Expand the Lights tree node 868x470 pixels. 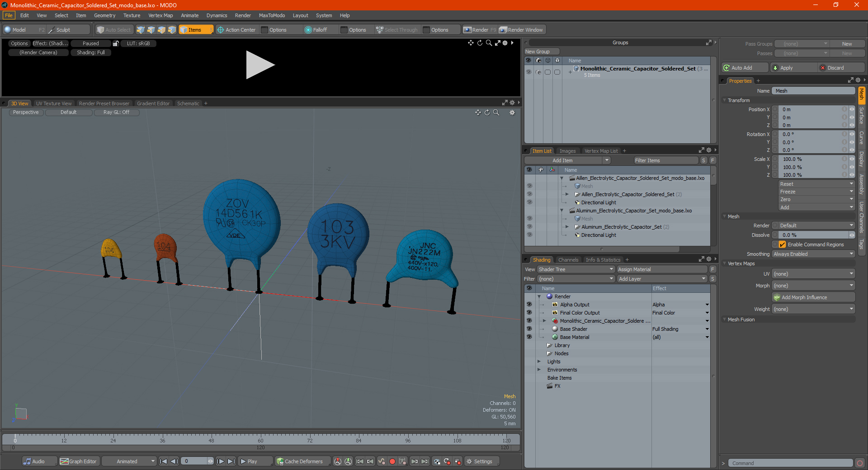(x=539, y=362)
